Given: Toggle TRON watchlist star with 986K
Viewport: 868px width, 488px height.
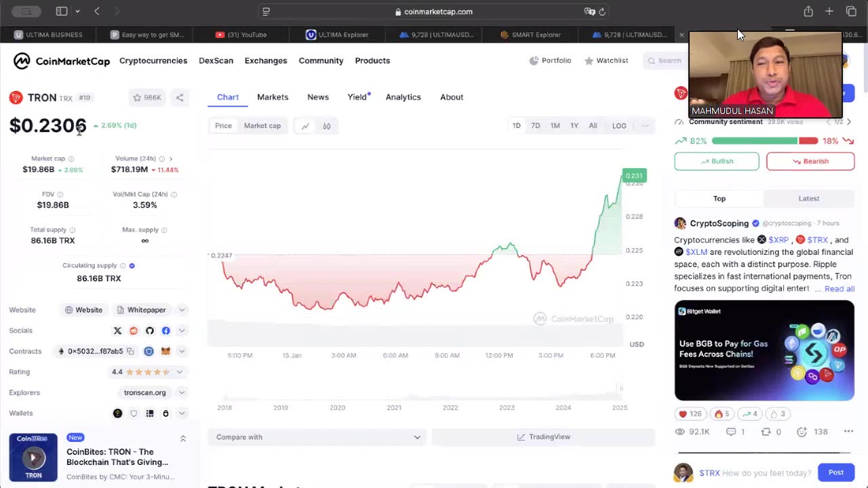Looking at the screenshot, I should (x=147, y=98).
